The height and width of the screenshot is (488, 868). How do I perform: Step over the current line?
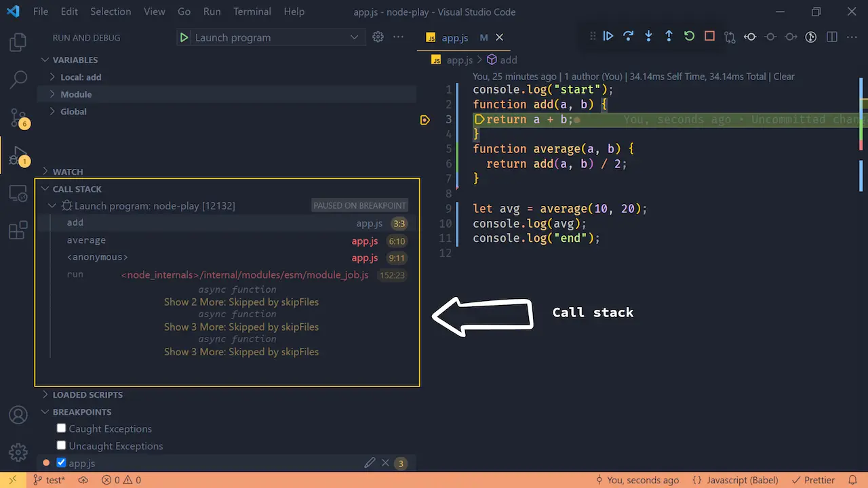[x=629, y=37]
